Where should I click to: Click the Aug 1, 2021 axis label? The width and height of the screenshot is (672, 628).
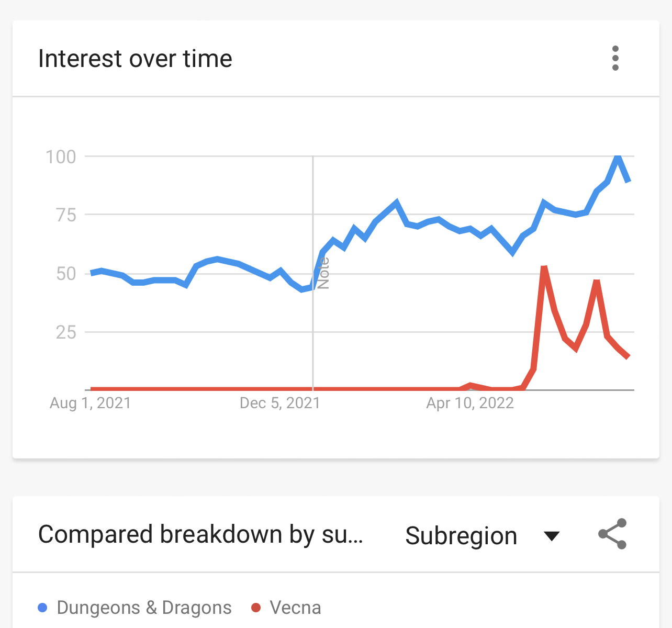point(90,403)
